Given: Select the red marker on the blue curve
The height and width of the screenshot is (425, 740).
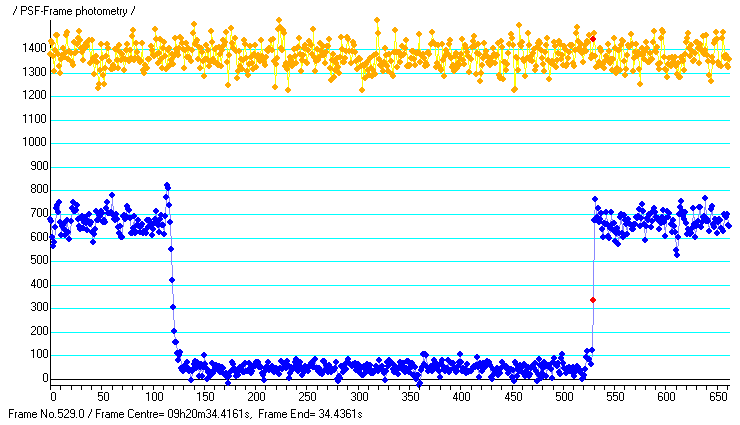Looking at the screenshot, I should 593,300.
